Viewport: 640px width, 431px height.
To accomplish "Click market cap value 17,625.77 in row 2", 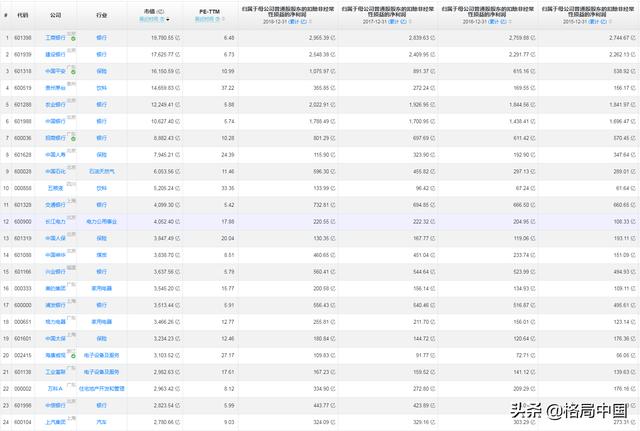I will (x=165, y=54).
